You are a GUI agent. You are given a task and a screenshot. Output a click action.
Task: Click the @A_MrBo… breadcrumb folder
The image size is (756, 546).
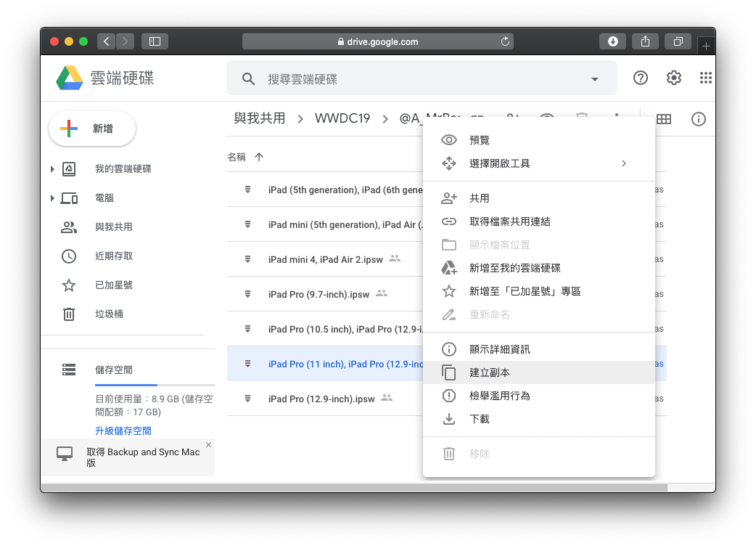click(429, 118)
